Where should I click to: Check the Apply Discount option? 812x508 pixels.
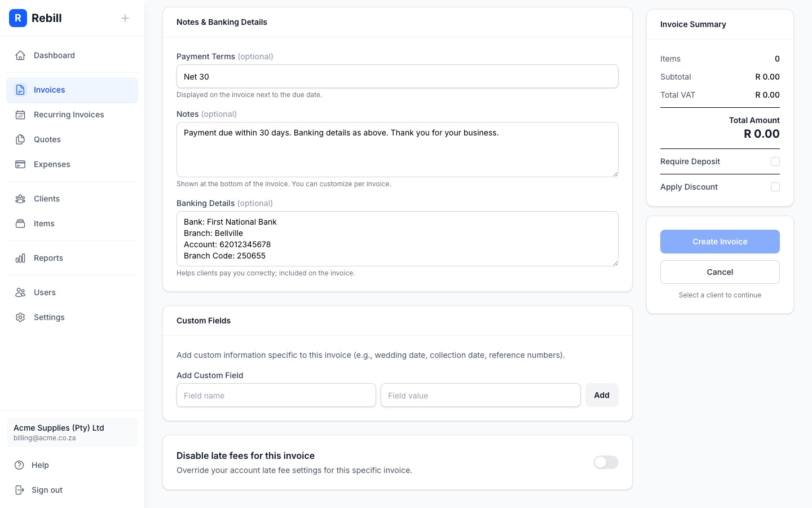pyautogui.click(x=775, y=187)
